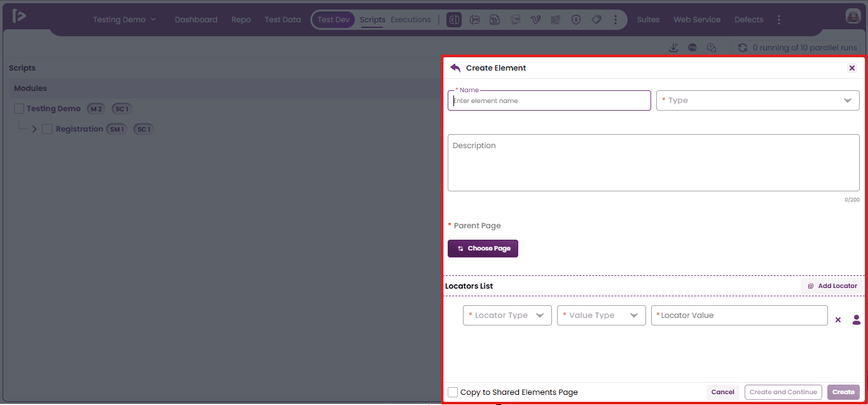
Task: Open the PE program elements icon
Action: [x=474, y=20]
